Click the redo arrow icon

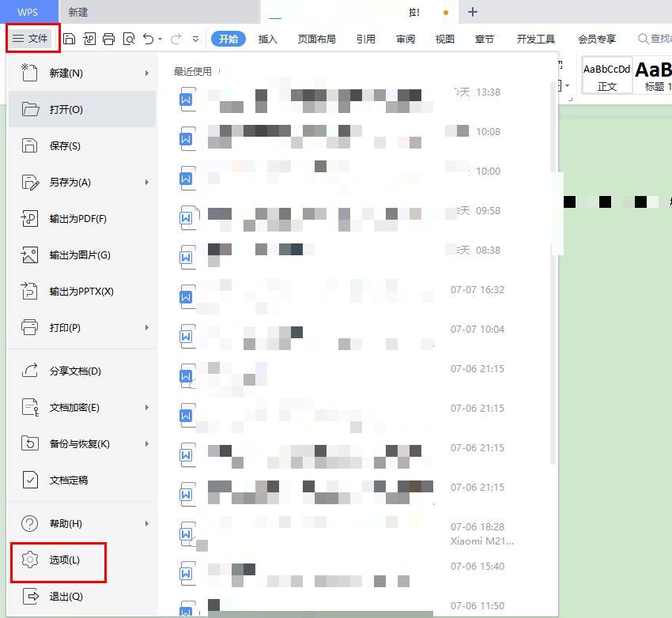click(176, 39)
